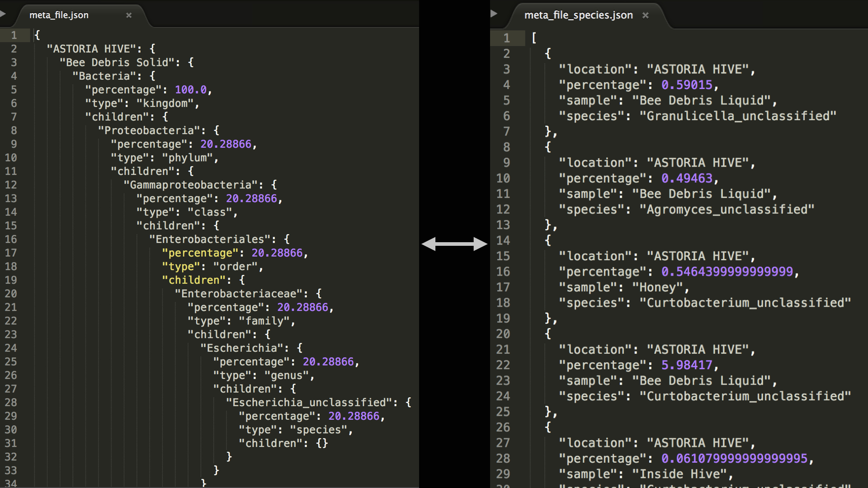The width and height of the screenshot is (868, 488).
Task: Click "Bee Debris Liquid" on line 11, right editor
Action: point(701,194)
